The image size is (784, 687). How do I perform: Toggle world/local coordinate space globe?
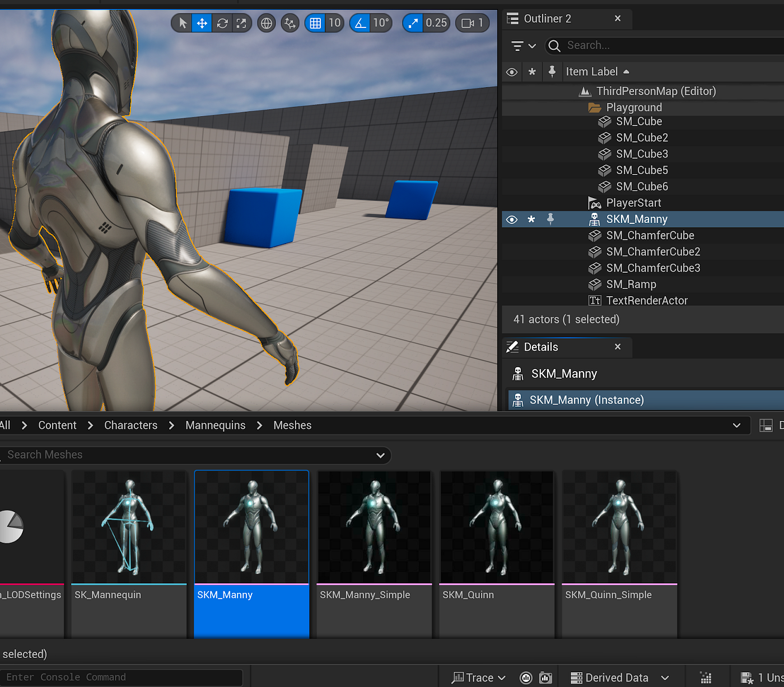(x=267, y=23)
